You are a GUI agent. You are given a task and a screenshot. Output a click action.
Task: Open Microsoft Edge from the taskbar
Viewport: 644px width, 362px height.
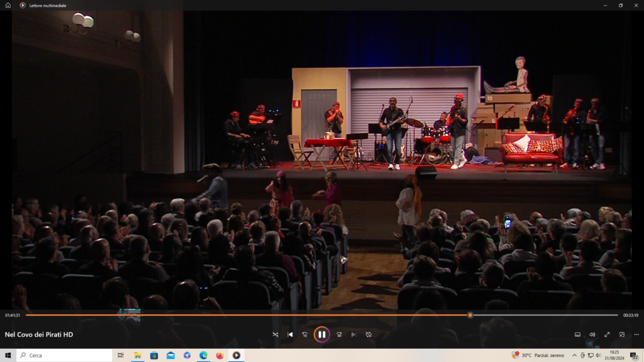203,355
